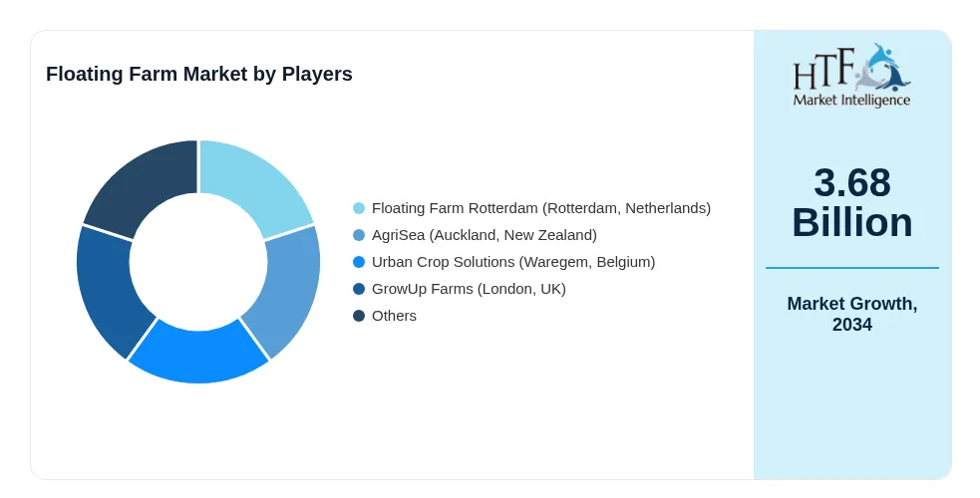Image resolution: width=980 pixels, height=498 pixels.
Task: Click the AgriSea legend color dot
Action: 359,235
